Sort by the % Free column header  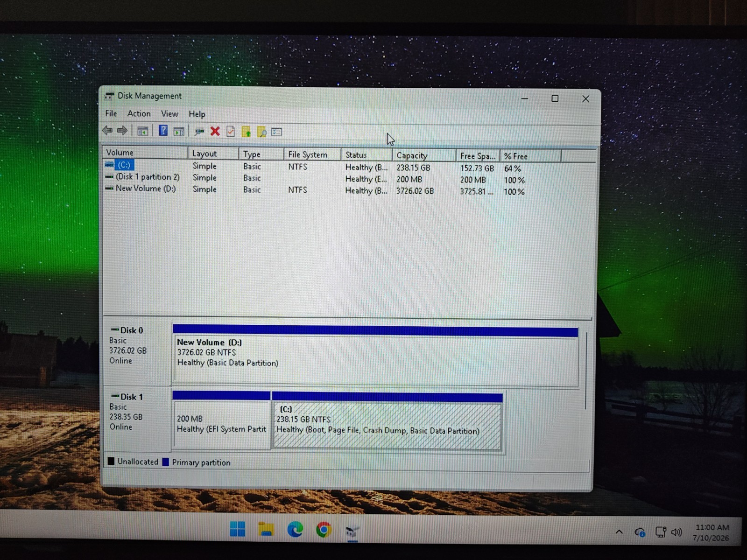(530, 156)
